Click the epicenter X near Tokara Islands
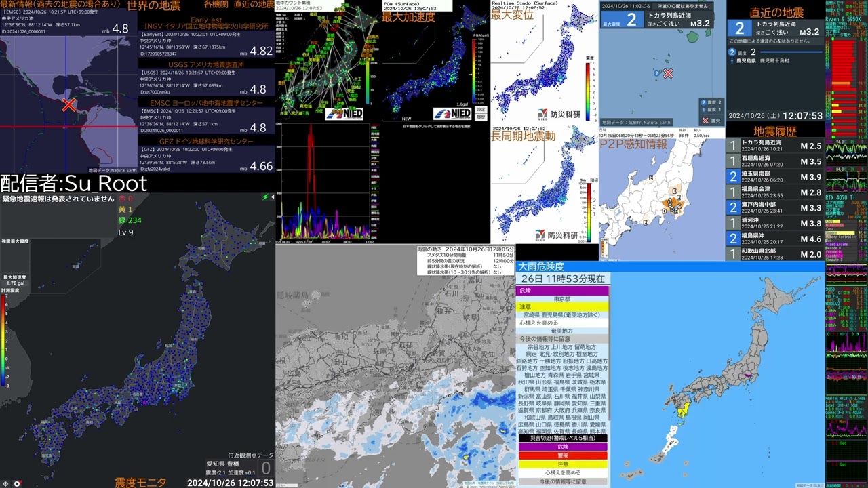868x488 pixels. tap(668, 73)
